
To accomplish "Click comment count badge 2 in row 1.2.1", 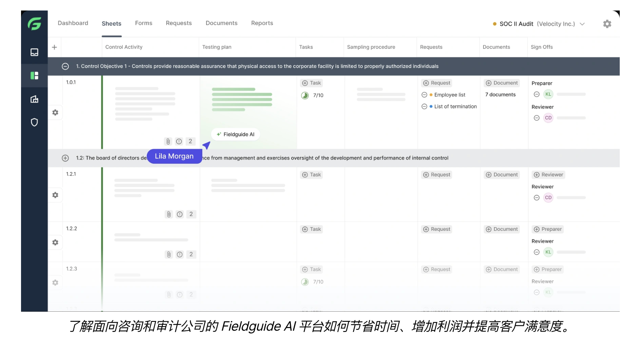I will point(191,214).
